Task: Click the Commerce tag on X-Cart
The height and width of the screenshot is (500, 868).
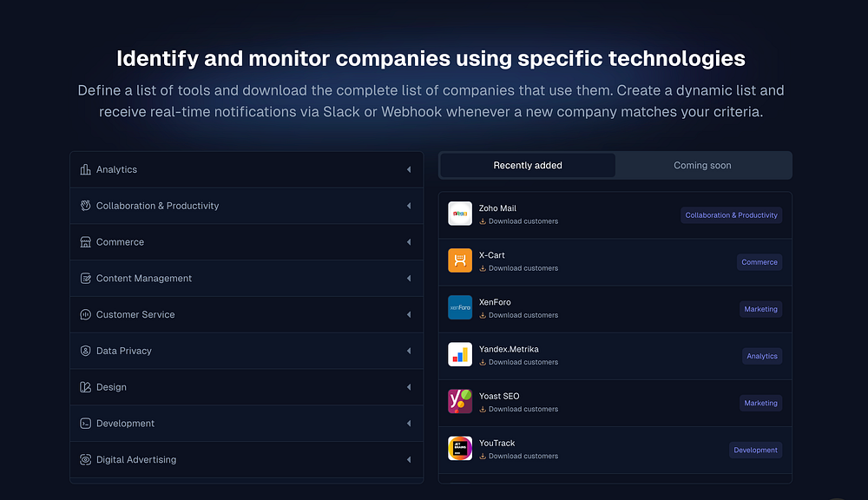Action: pos(759,262)
